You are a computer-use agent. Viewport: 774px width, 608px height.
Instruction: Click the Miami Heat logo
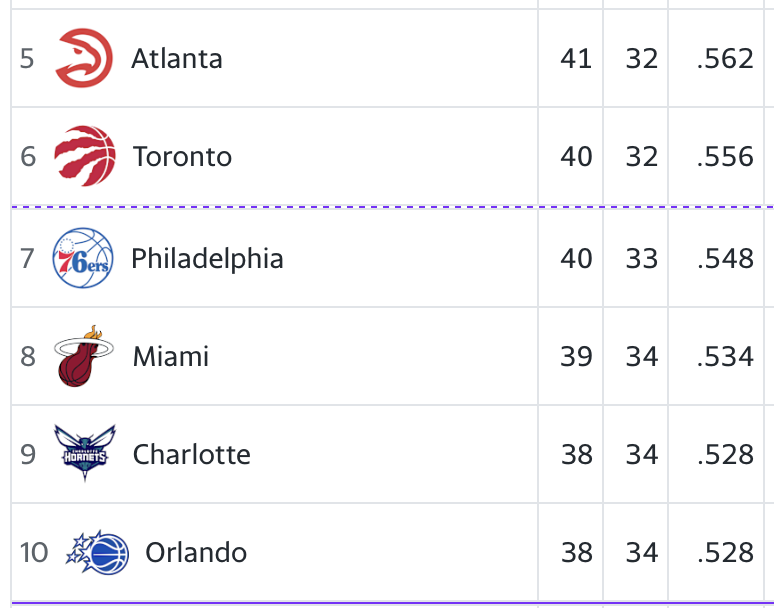[83, 356]
